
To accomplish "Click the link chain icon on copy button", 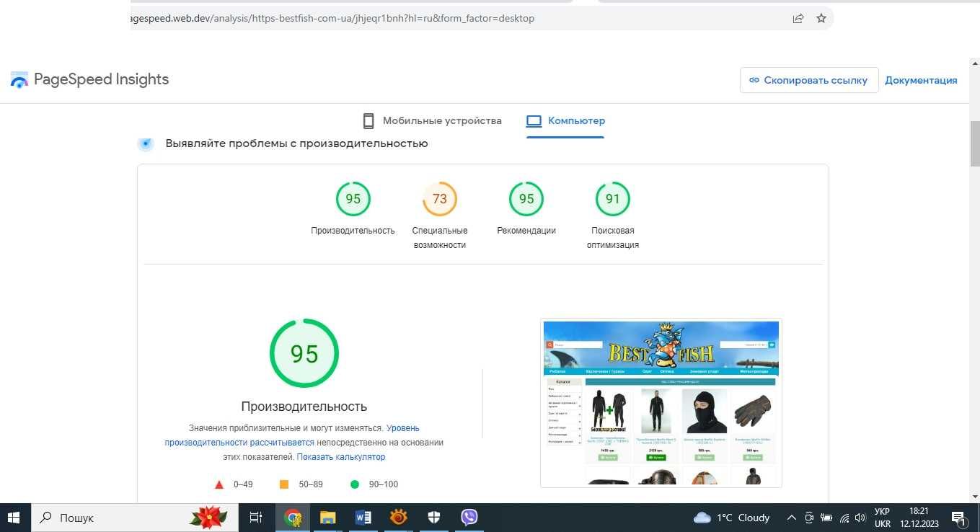I will click(754, 80).
